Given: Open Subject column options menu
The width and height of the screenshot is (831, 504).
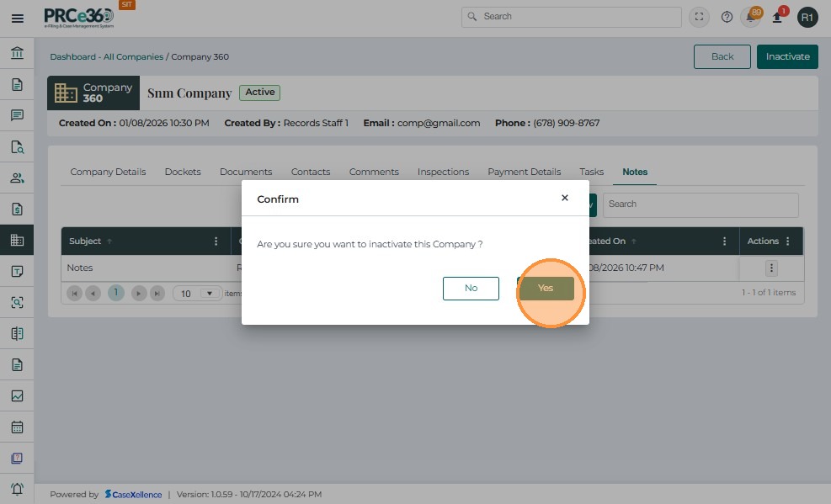Looking at the screenshot, I should (216, 241).
